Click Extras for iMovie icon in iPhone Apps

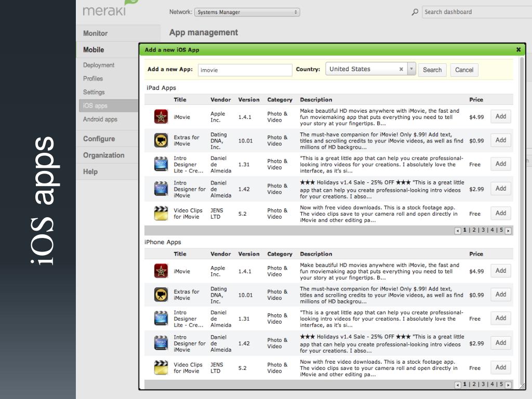pos(161,295)
